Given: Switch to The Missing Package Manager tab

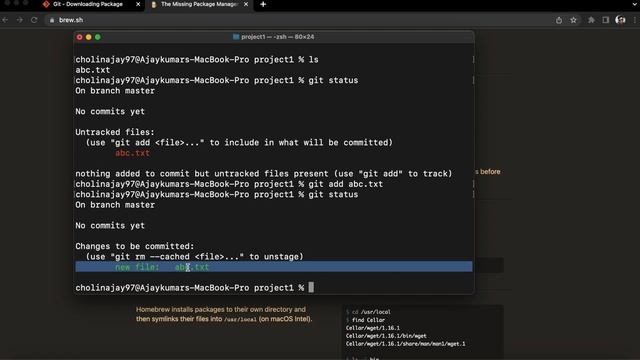Looking at the screenshot, I should point(199,4).
